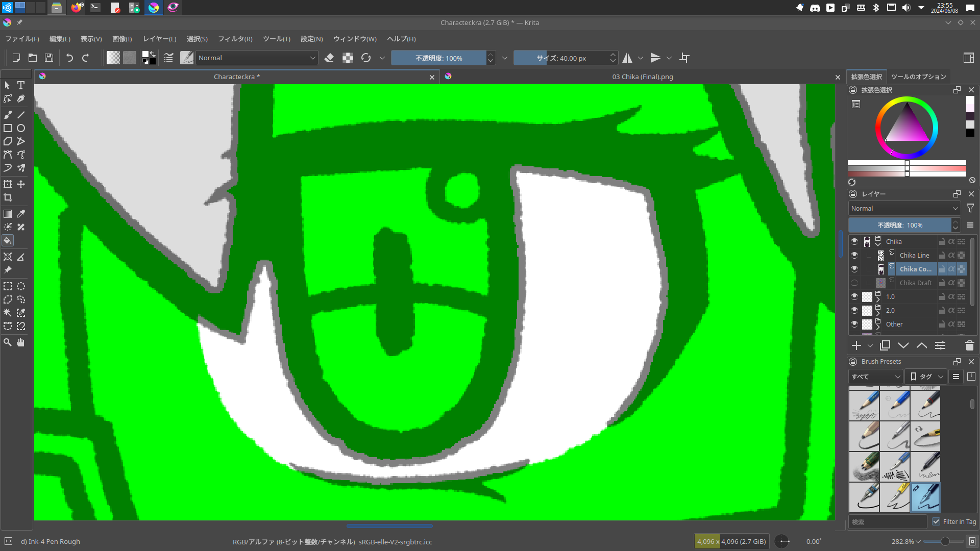Viewport: 980px width, 551px height.
Task: Hide the Chika group layer
Action: [x=854, y=241]
